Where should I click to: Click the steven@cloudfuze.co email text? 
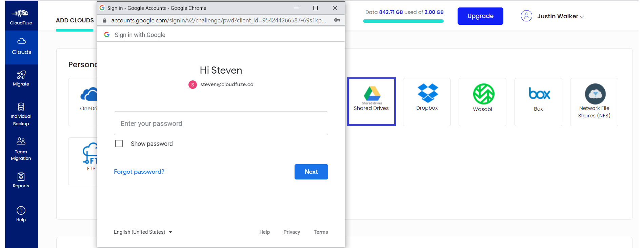(x=227, y=84)
